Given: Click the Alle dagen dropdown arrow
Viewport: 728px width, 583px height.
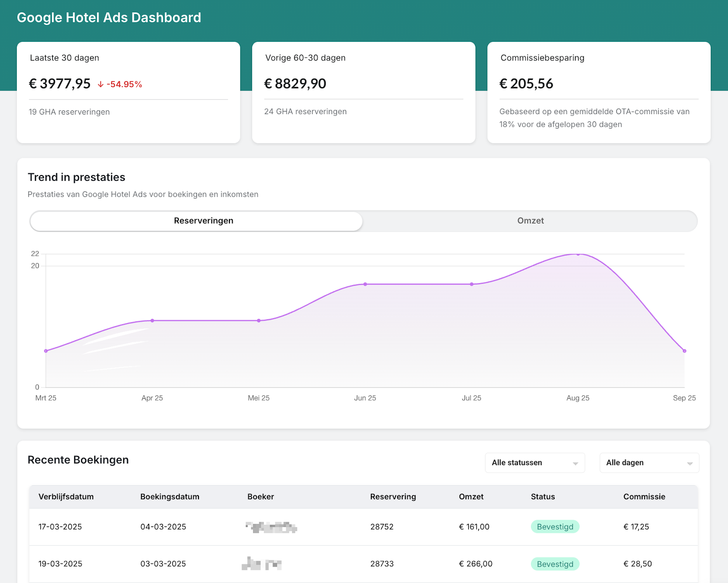Looking at the screenshot, I should point(690,463).
